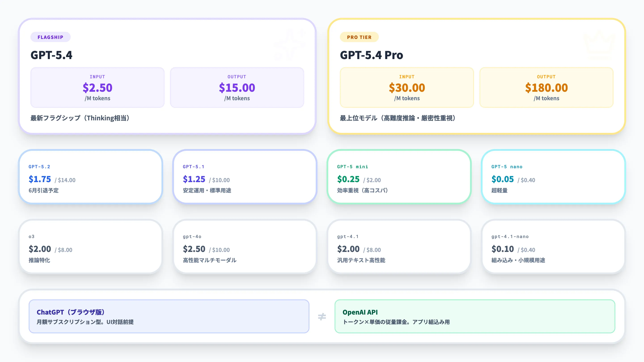644x362 pixels.
Task: Select the FLAGSHIP badge
Action: 50,37
